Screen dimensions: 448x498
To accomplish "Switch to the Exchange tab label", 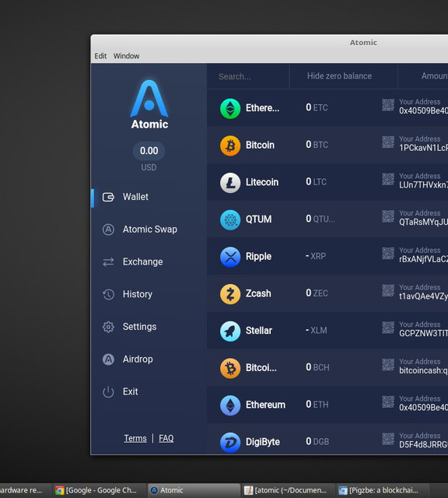I will [x=143, y=261].
